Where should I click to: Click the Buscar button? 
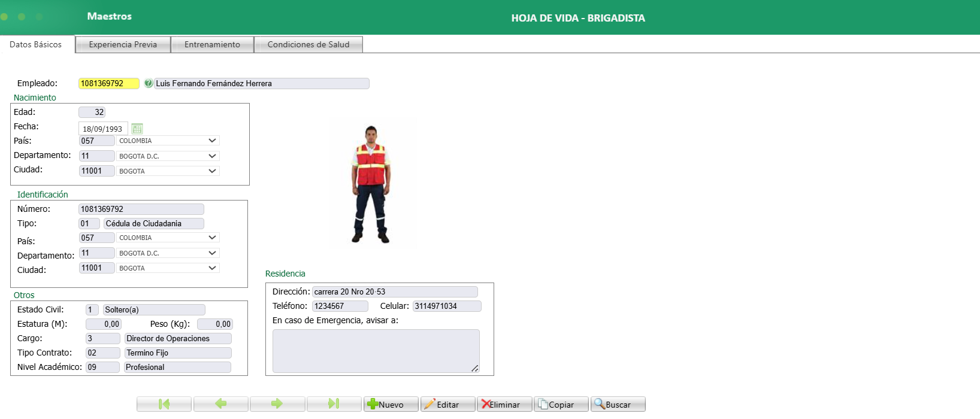tap(618, 404)
